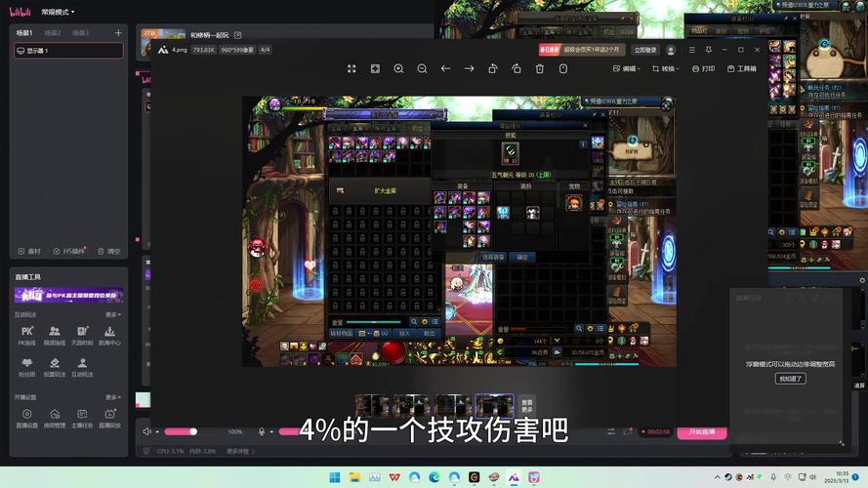Open the 转换 dropdown in viewer
This screenshot has width=868, height=488.
(665, 68)
